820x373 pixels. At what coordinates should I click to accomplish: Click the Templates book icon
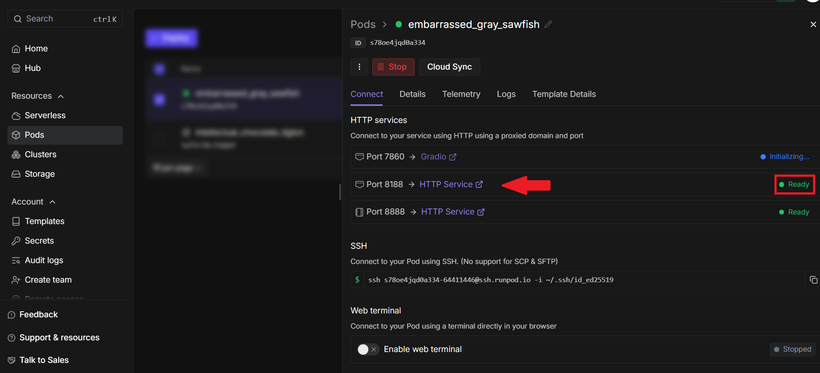point(16,221)
